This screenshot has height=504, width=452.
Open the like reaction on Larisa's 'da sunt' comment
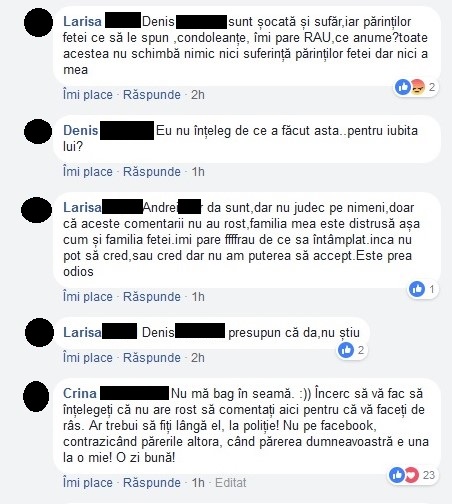pos(417,289)
